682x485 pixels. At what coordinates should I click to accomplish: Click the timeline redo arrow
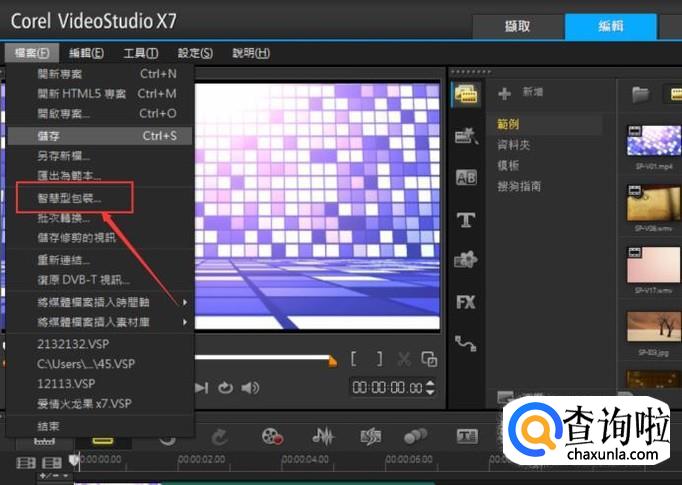click(x=220, y=437)
